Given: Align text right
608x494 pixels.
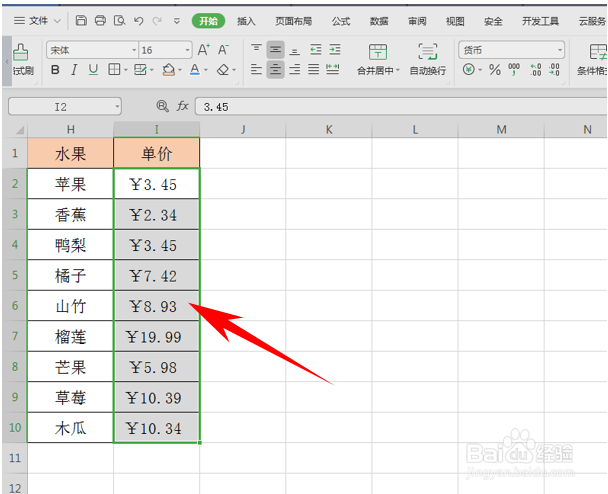Looking at the screenshot, I should (295, 70).
